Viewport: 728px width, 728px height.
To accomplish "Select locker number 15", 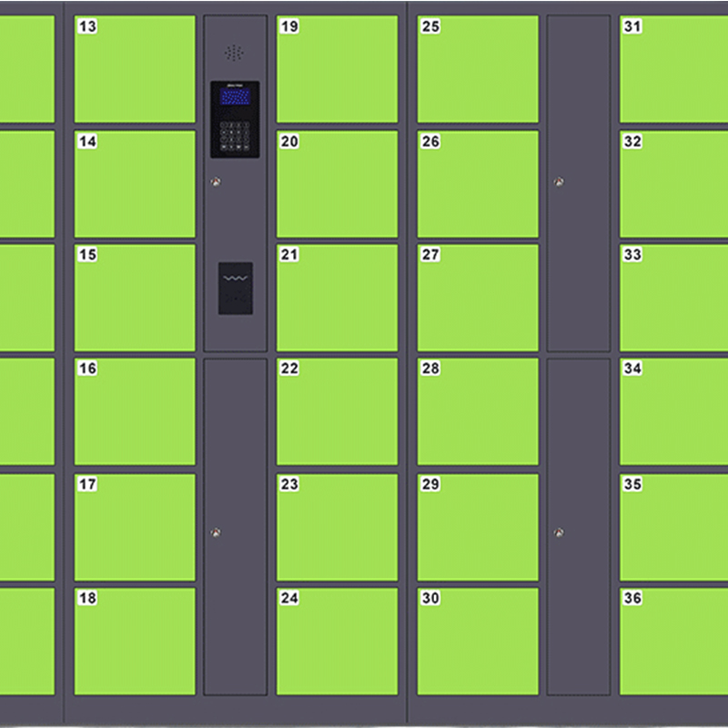I will click(x=135, y=298).
